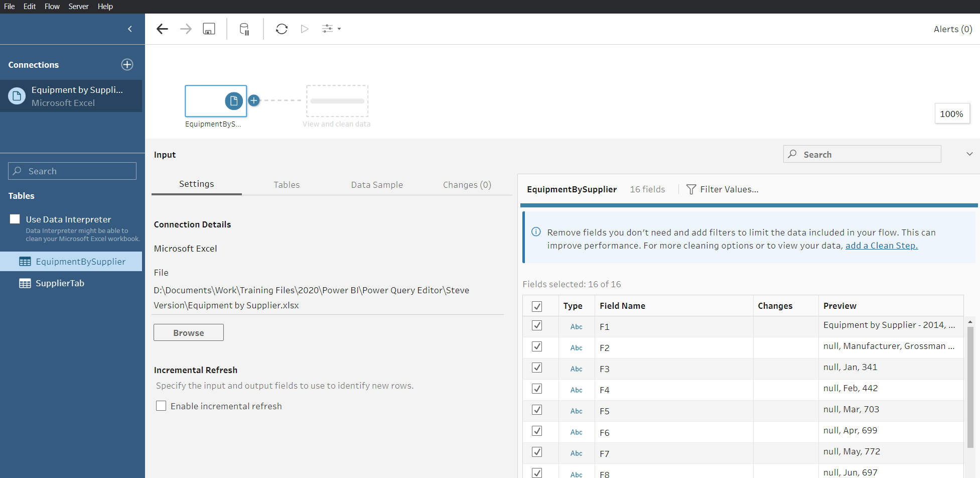Collapse the Connections sidebar panel

coord(129,29)
